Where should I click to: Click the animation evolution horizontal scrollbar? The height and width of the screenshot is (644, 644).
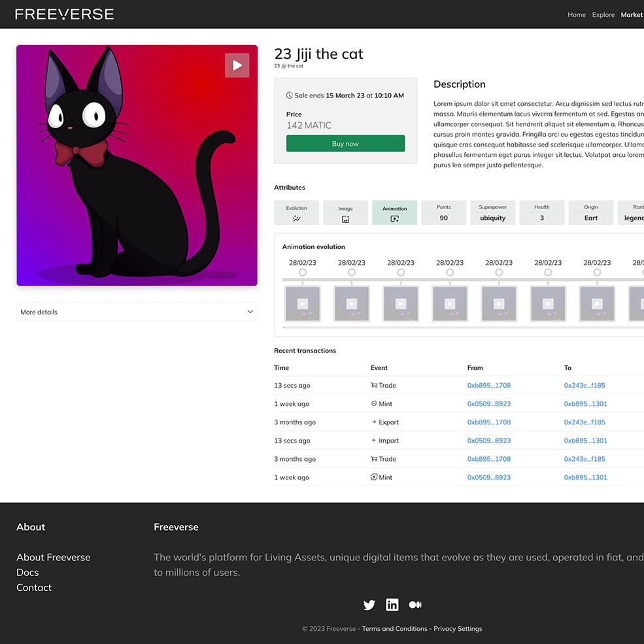click(x=458, y=328)
